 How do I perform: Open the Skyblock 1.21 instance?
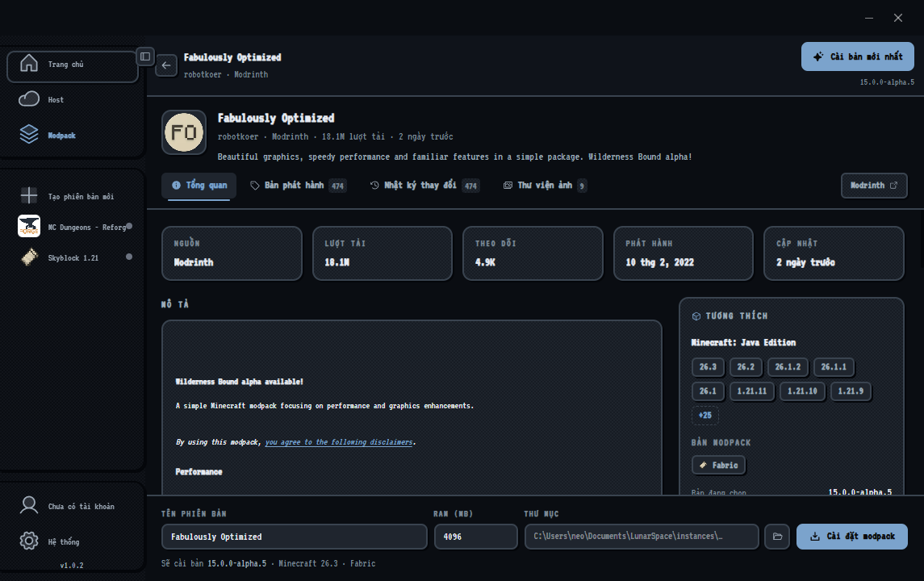pyautogui.click(x=73, y=257)
